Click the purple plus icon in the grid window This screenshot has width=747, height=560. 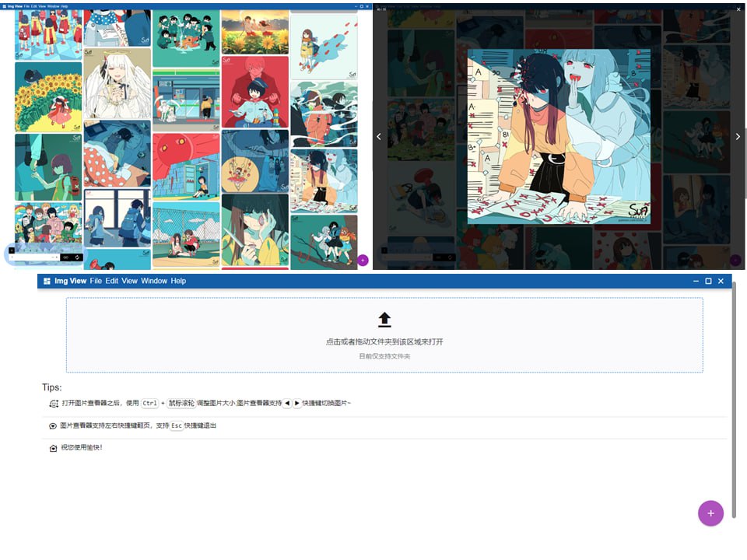pyautogui.click(x=362, y=261)
